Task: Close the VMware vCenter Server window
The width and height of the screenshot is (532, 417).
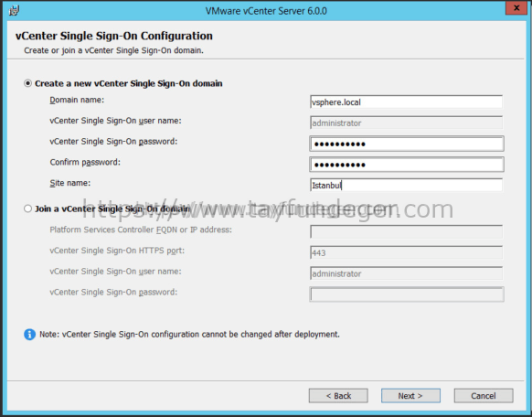Action: click(516, 8)
